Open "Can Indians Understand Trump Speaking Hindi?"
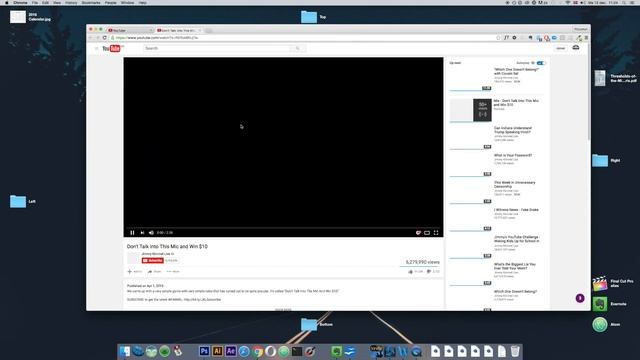Image resolution: width=640 pixels, height=360 pixels. 513,130
